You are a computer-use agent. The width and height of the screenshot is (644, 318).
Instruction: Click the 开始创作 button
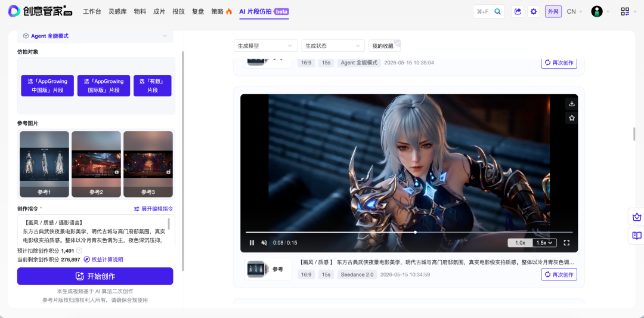click(x=95, y=276)
